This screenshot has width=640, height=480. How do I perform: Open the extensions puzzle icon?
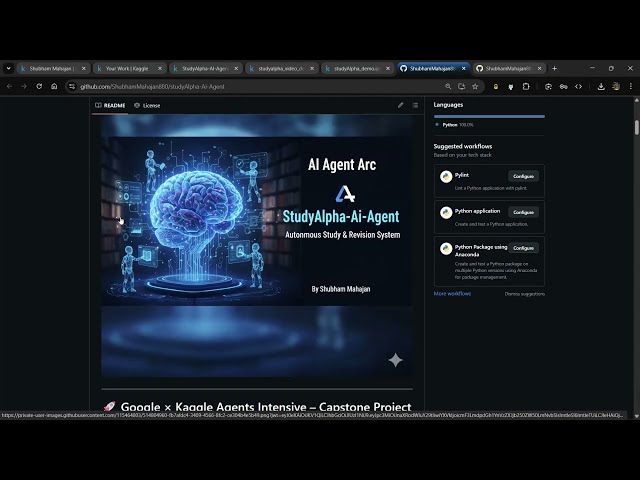526,87
